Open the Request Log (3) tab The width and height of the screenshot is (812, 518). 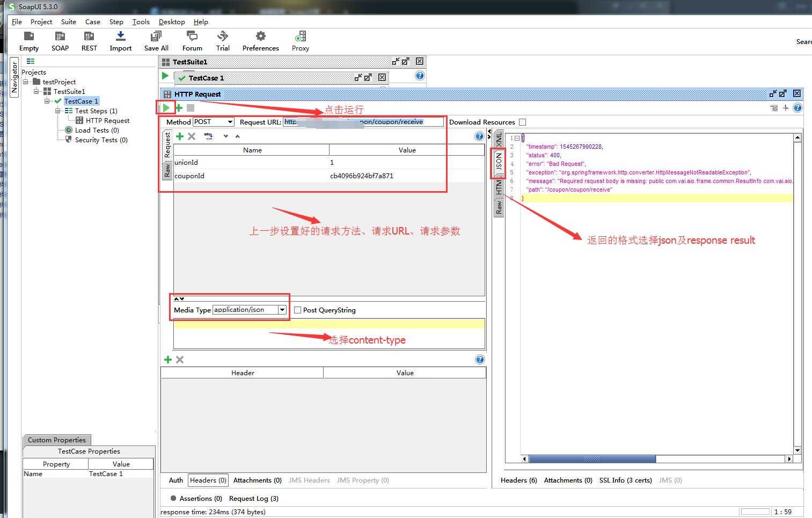[x=254, y=499]
